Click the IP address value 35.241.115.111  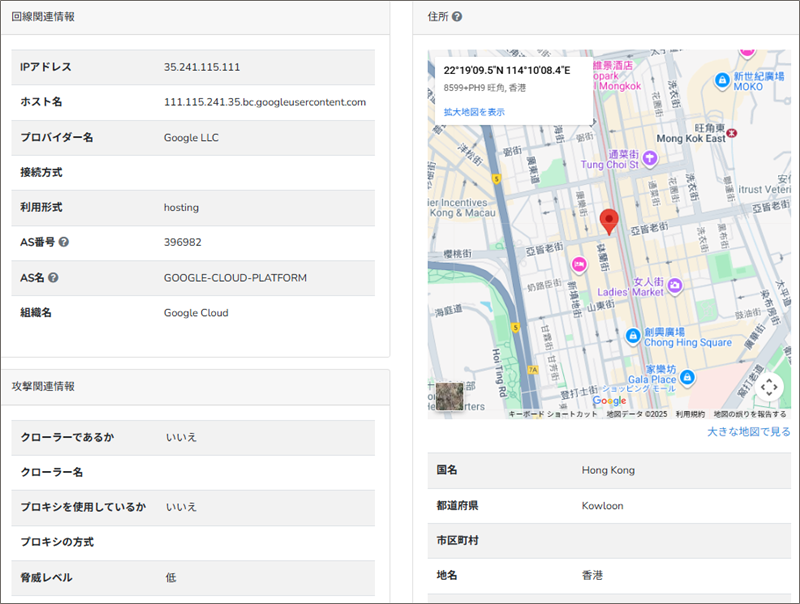tap(202, 67)
